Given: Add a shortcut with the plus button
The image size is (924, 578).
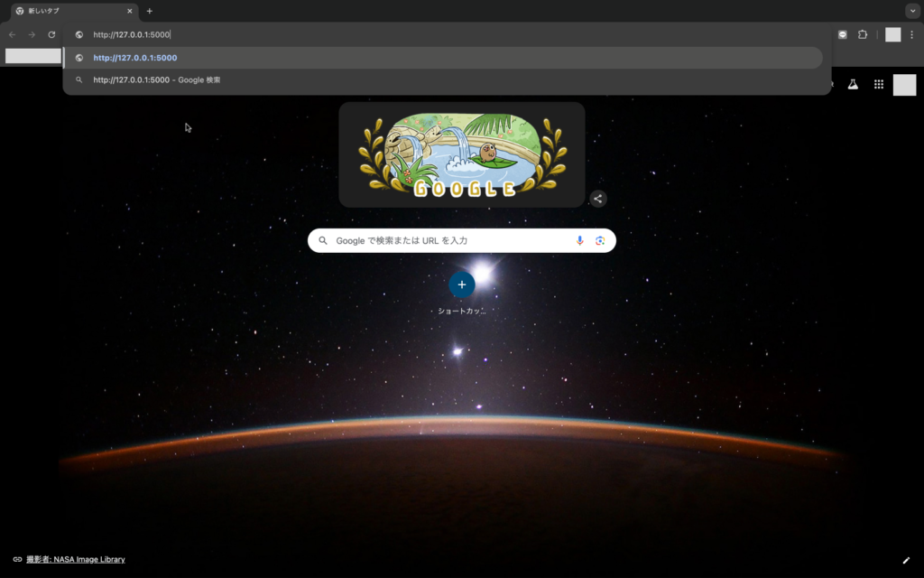Looking at the screenshot, I should [462, 284].
